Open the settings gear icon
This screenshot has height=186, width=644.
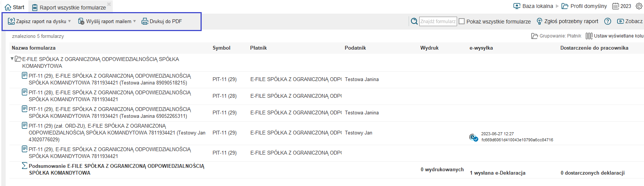[x=639, y=6]
